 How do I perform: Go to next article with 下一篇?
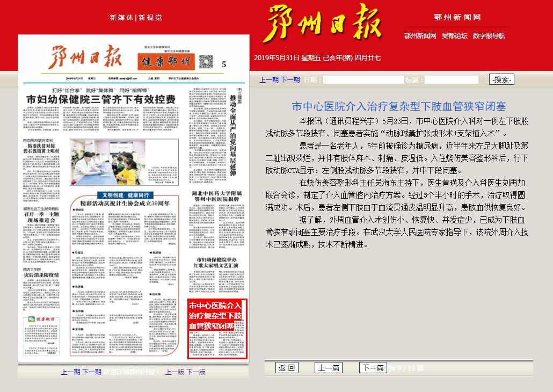click(373, 368)
